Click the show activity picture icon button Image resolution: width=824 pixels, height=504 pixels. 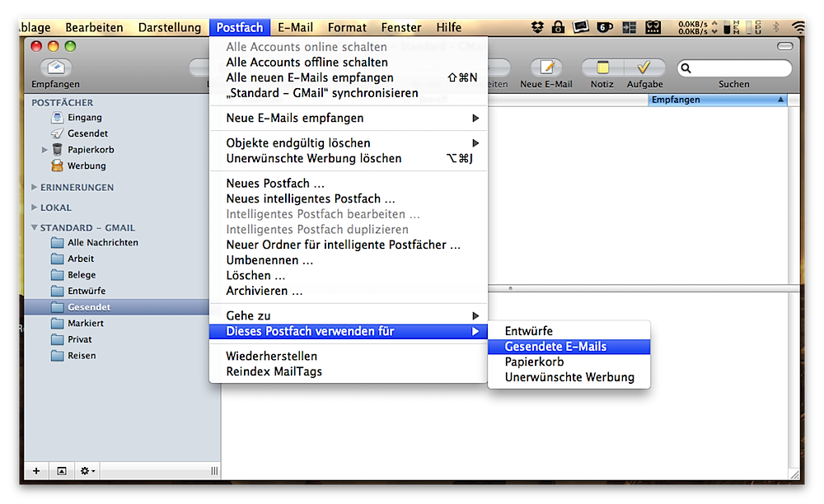pyautogui.click(x=61, y=471)
